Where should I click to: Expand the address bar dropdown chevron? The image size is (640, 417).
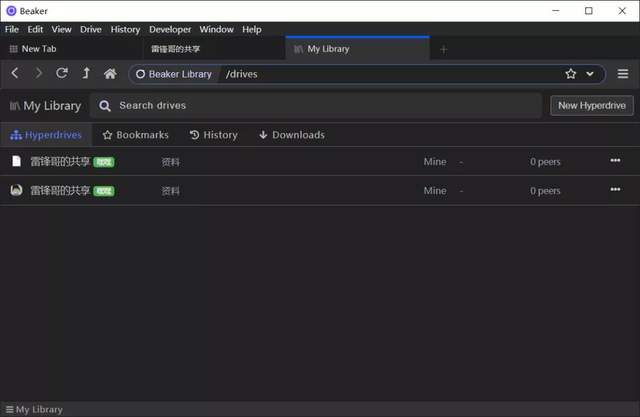click(590, 74)
